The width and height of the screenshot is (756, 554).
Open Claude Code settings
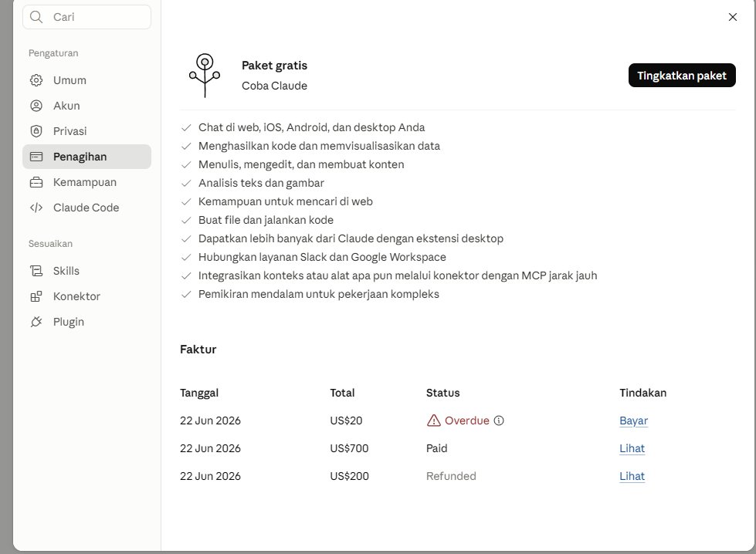[x=86, y=208]
